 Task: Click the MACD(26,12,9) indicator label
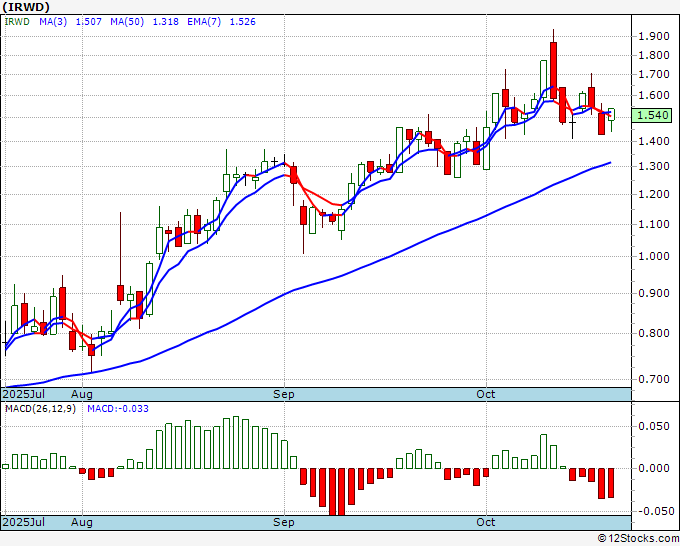40,409
